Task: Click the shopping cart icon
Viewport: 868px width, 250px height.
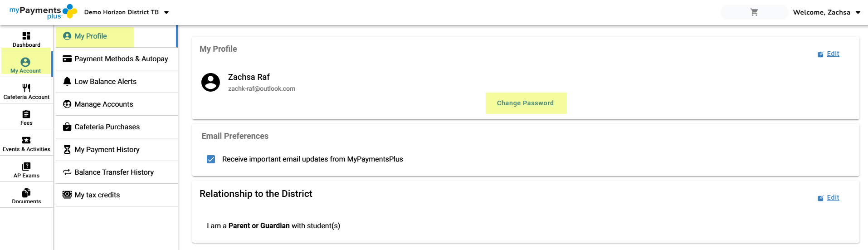Action: 754,12
